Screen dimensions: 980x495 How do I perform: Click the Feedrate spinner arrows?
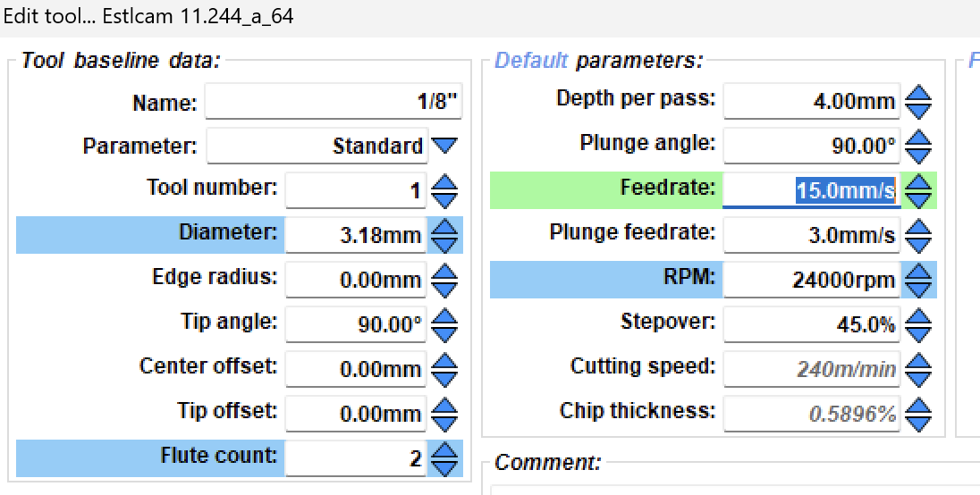pyautogui.click(x=919, y=190)
